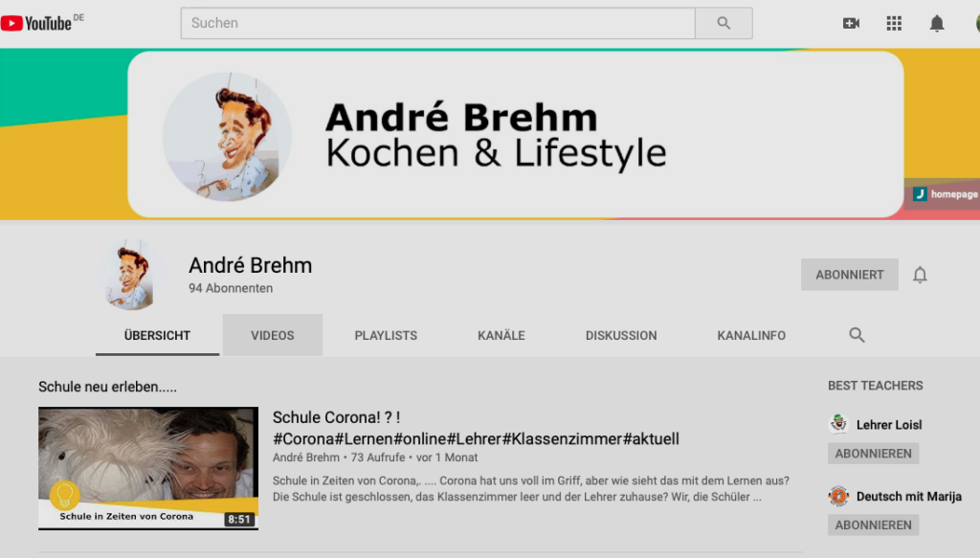Viewport: 980px width, 558px height.
Task: Toggle channel notification bell next to Abonniert
Action: click(x=920, y=275)
